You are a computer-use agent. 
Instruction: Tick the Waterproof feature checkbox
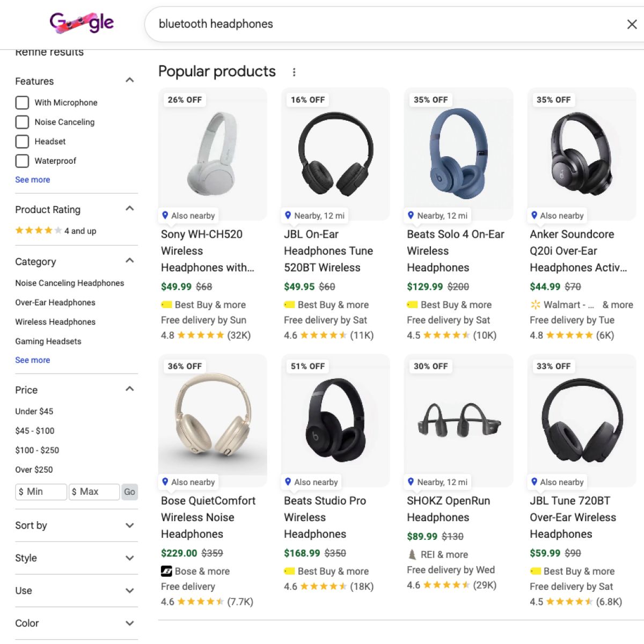[x=22, y=160]
